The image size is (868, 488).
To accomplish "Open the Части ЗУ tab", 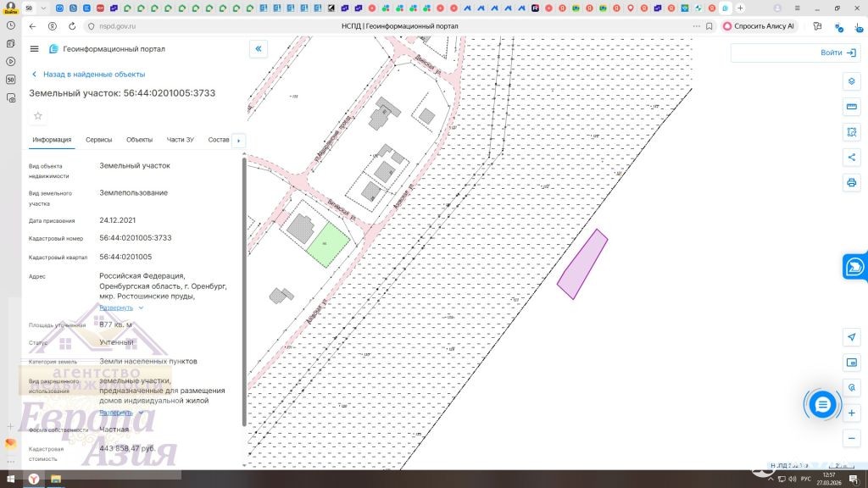I will [180, 140].
